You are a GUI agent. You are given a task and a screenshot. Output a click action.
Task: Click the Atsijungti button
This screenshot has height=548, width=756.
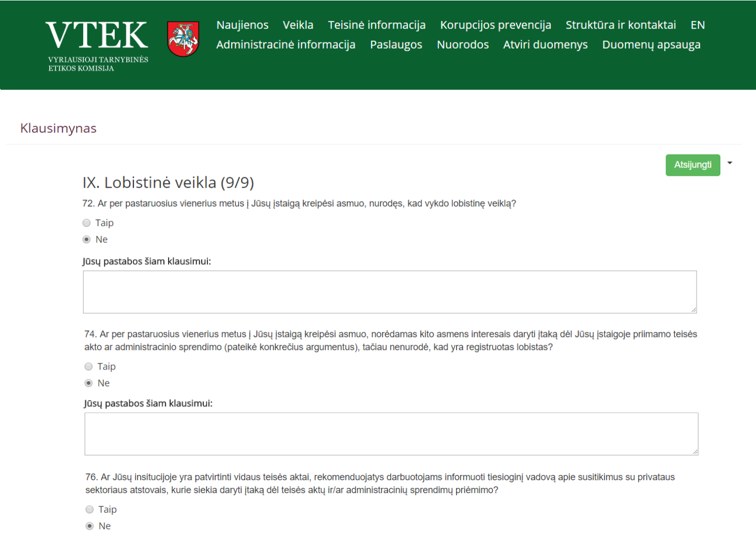coord(693,165)
